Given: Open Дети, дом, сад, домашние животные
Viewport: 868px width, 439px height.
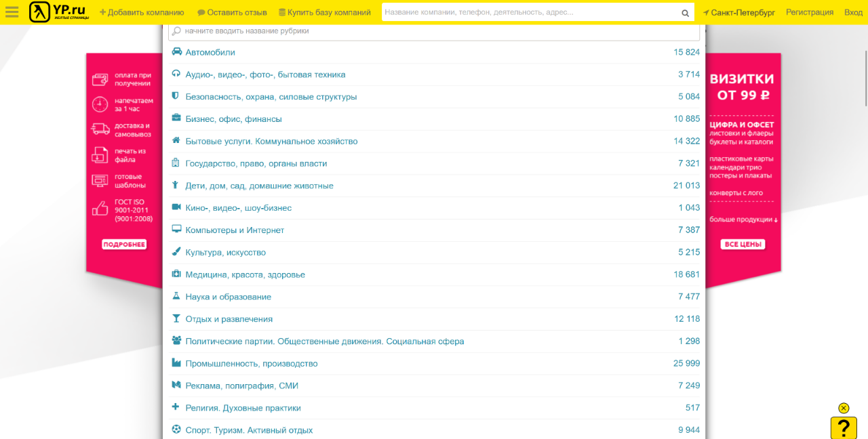Looking at the screenshot, I should [x=260, y=186].
